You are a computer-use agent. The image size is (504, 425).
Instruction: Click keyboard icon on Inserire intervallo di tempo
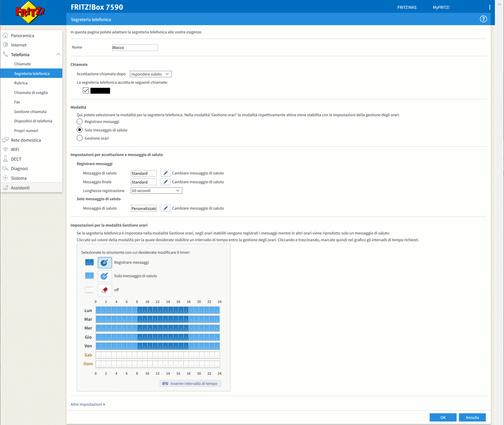click(165, 383)
